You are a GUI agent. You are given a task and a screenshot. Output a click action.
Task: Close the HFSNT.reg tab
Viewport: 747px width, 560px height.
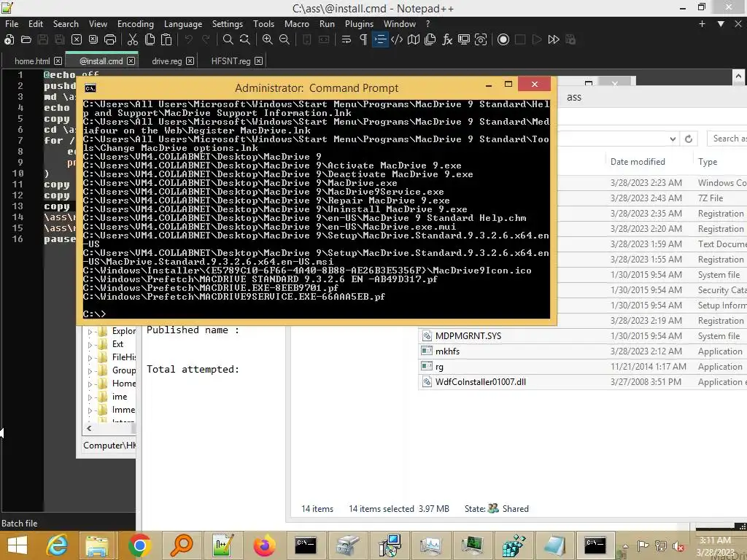259,61
